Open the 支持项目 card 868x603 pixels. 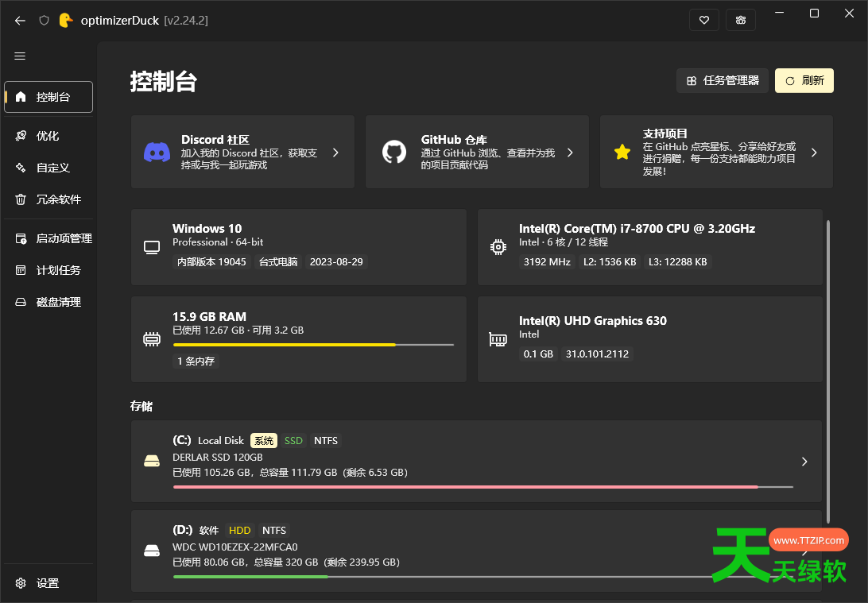point(716,152)
